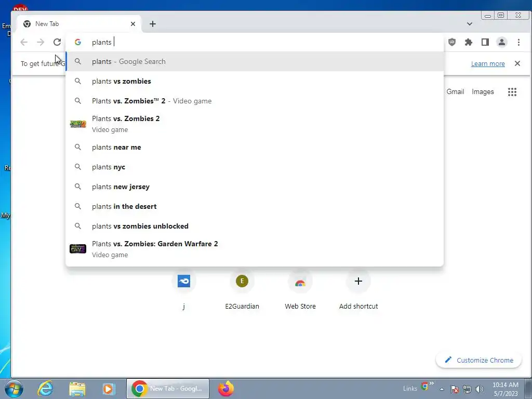Open the Extensions puzzle piece menu

469,42
